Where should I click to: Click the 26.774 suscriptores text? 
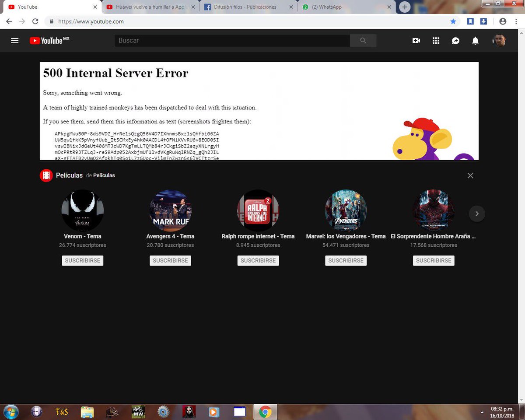point(83,245)
